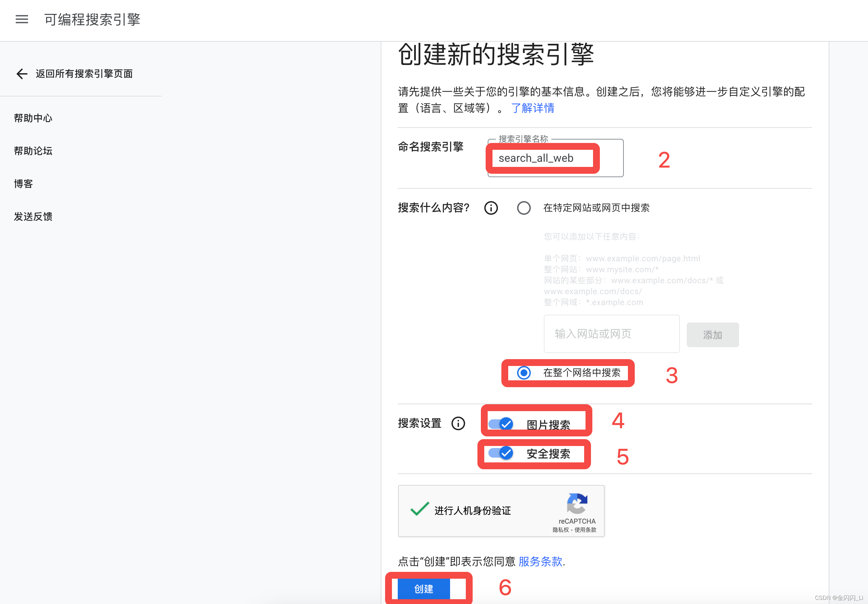The height and width of the screenshot is (604, 868).
Task: Open 帮助论坛 in sidebar
Action: (x=33, y=151)
